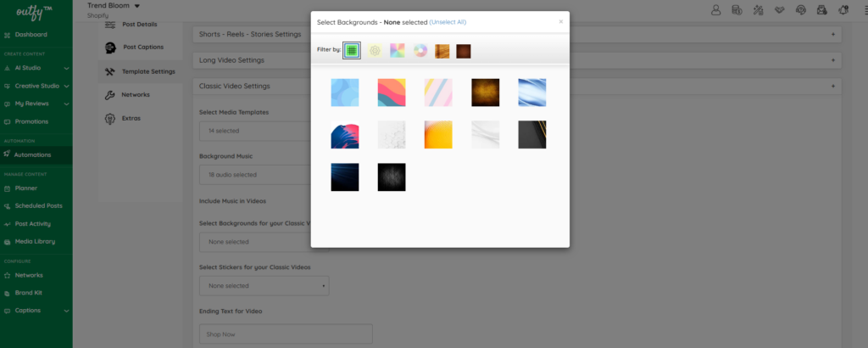The image size is (868, 348).
Task: Pick the black grunge background
Action: (392, 177)
